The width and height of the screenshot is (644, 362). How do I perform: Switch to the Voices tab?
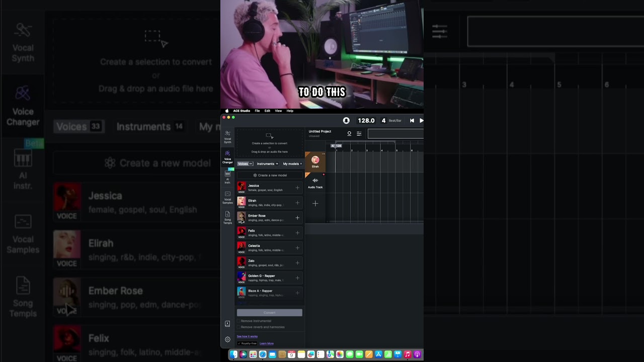(x=245, y=164)
